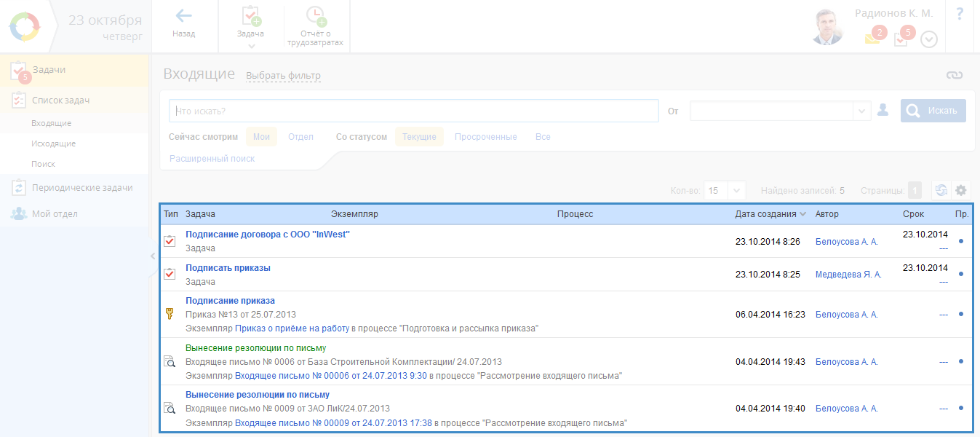Click the 23 октября date header
This screenshot has width=980, height=437.
[x=105, y=20]
